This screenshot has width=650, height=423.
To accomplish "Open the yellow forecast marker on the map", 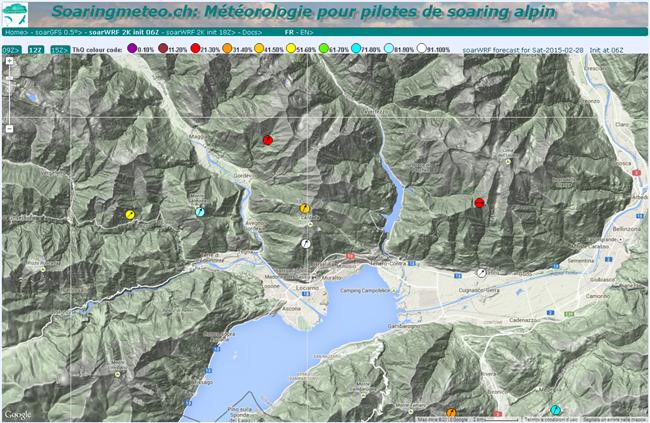I will click(130, 214).
